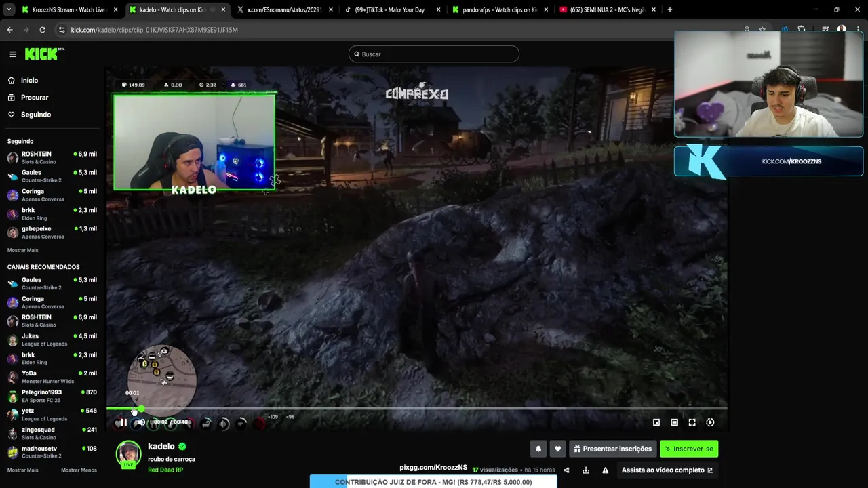Switch to pandorafps clips tab
Viewport: 868px width, 488px height.
pyautogui.click(x=499, y=9)
